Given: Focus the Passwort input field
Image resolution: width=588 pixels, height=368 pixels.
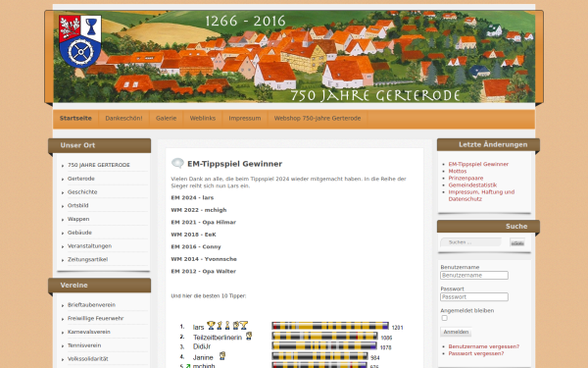Looking at the screenshot, I should pos(474,297).
